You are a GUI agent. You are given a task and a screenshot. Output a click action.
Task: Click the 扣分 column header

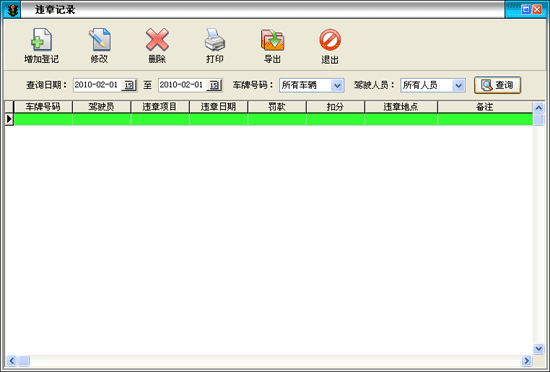(335, 107)
